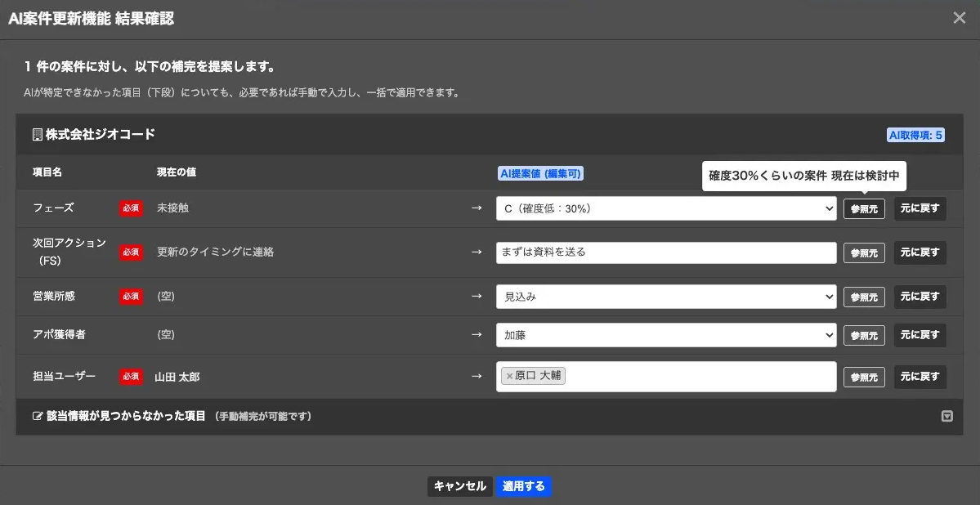Open the フェーズ dropdown showing C(確度低:30%)
Image resolution: width=980 pixels, height=505 pixels.
(666, 208)
